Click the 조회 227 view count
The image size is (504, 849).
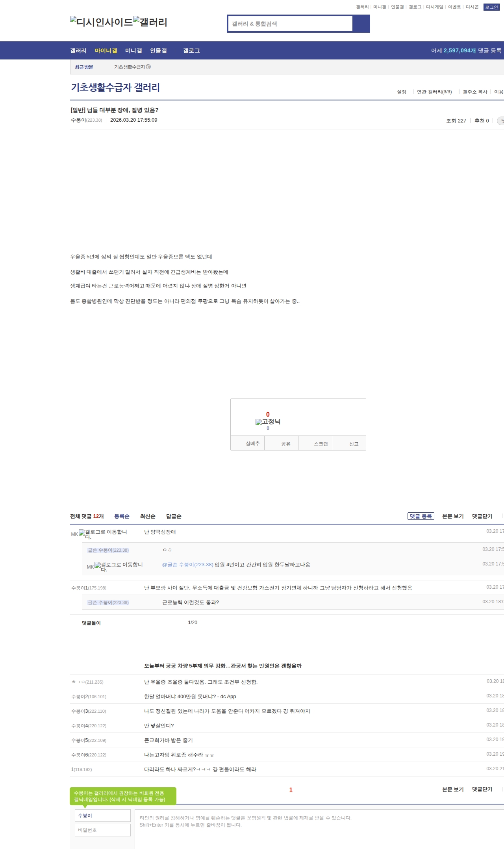456,121
